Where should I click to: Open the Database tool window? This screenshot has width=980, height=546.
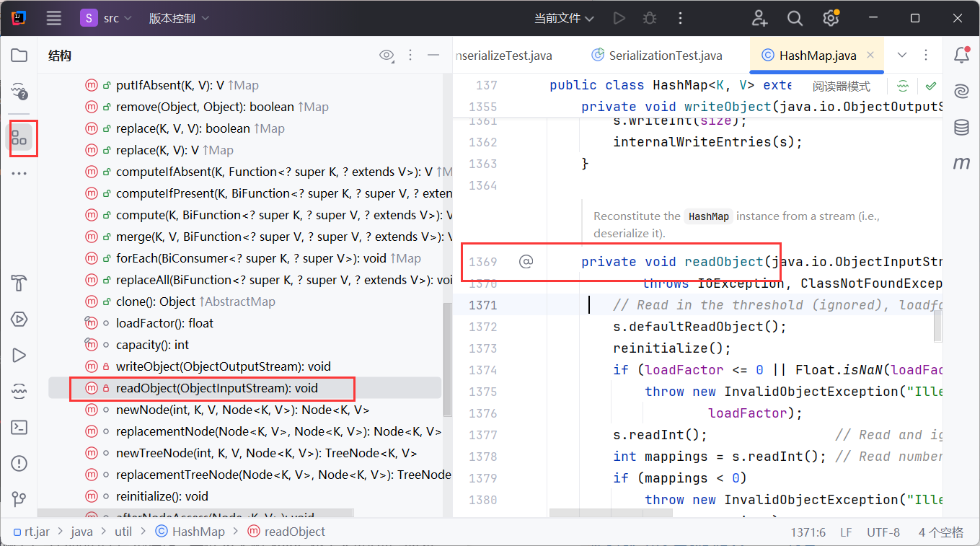click(961, 128)
